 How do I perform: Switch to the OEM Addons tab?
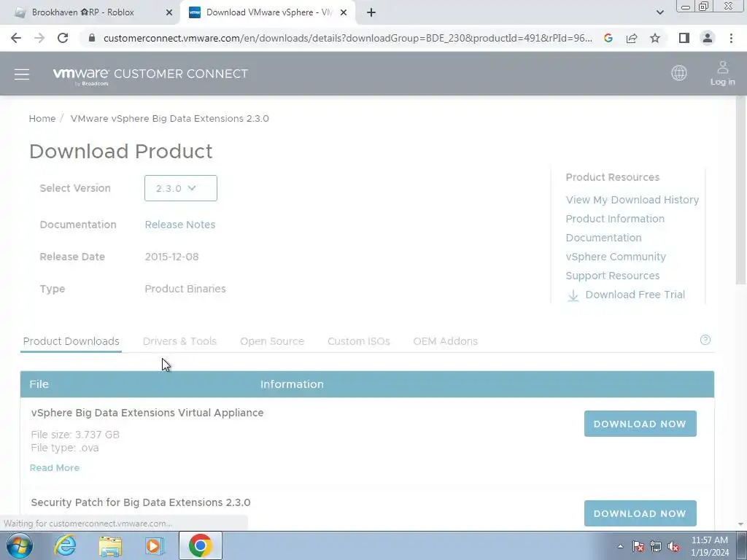click(446, 341)
